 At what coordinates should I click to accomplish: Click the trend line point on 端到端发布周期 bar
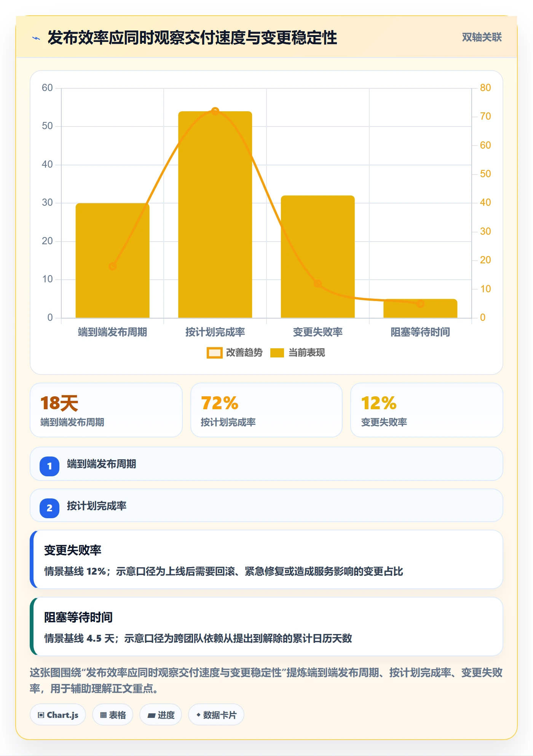[112, 266]
